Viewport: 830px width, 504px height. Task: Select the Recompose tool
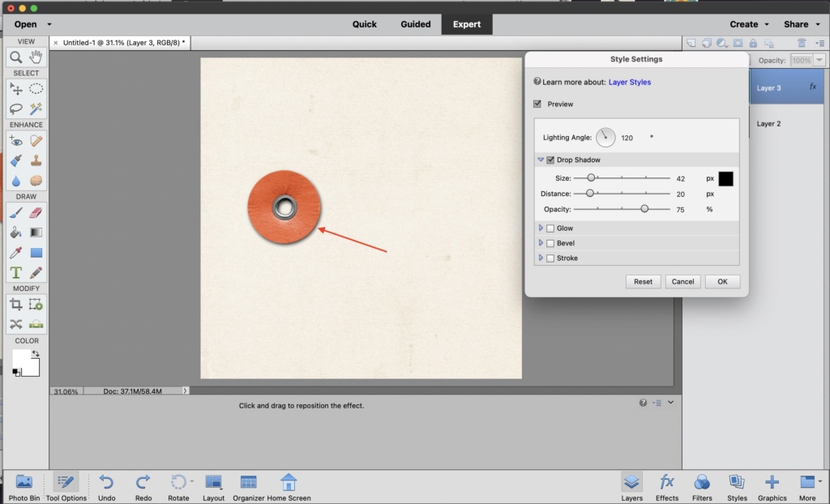point(36,305)
